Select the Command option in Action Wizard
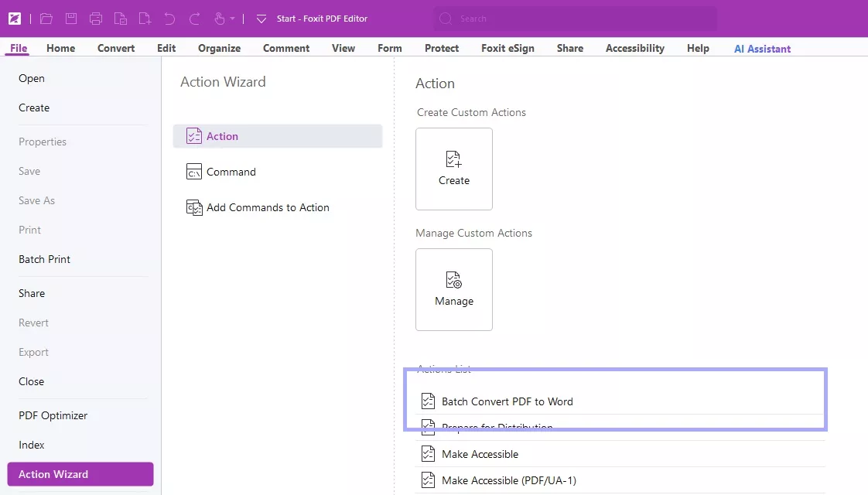The image size is (868, 495). pos(230,172)
